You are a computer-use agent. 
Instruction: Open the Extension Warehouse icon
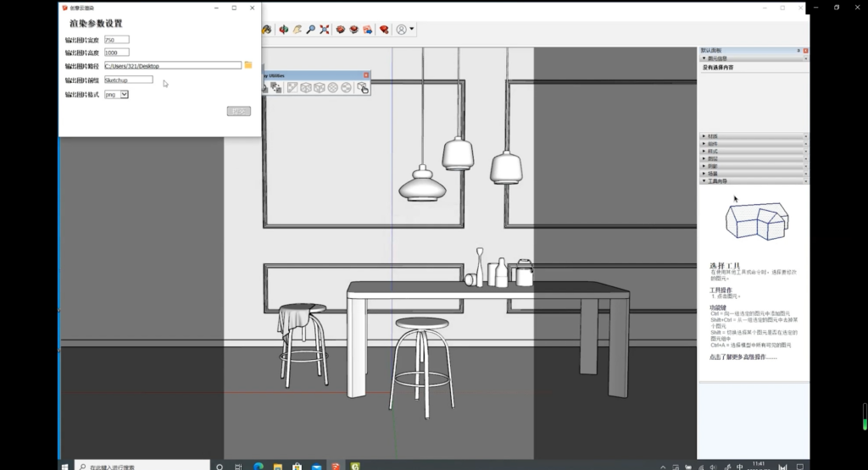point(353,30)
